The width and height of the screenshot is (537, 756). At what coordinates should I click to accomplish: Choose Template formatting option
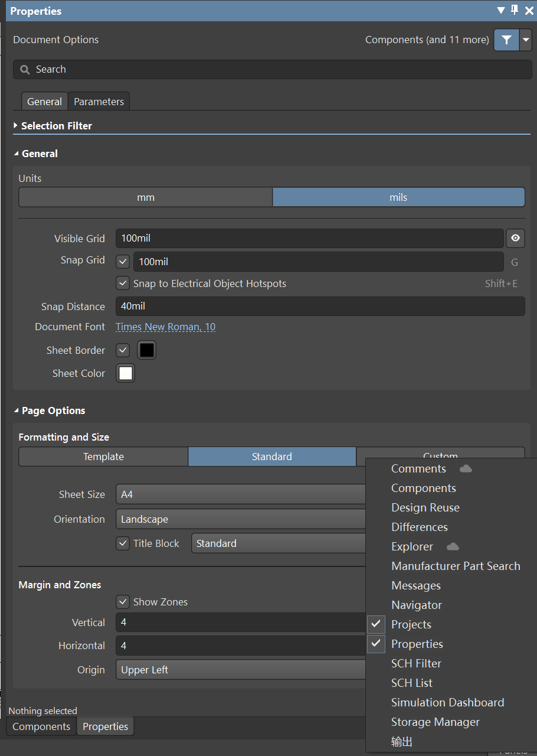(x=103, y=457)
